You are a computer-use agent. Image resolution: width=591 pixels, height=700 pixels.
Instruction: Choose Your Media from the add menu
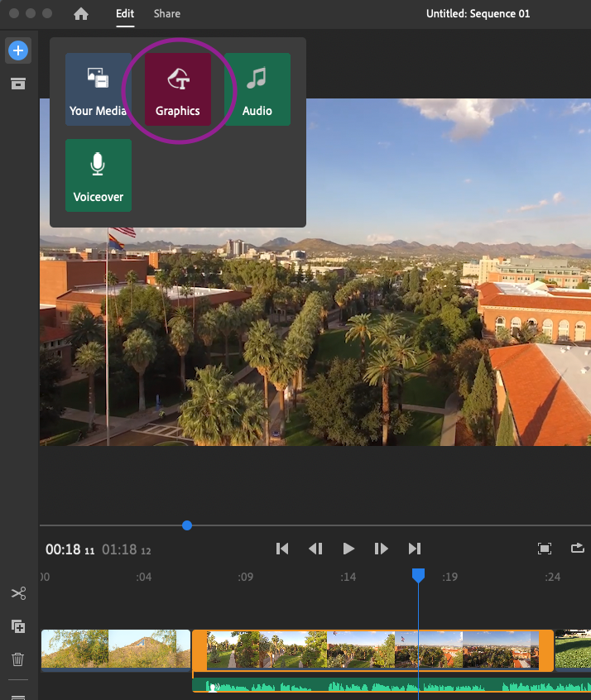tap(98, 89)
